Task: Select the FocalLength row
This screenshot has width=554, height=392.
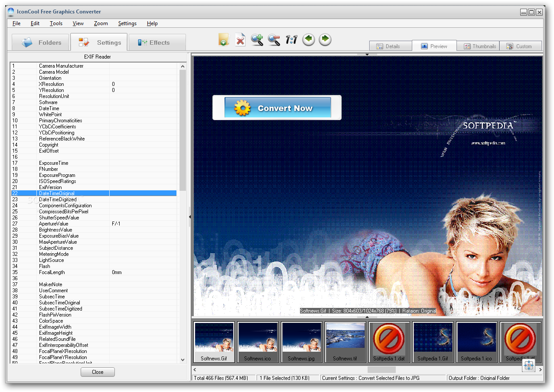Action: click(94, 272)
